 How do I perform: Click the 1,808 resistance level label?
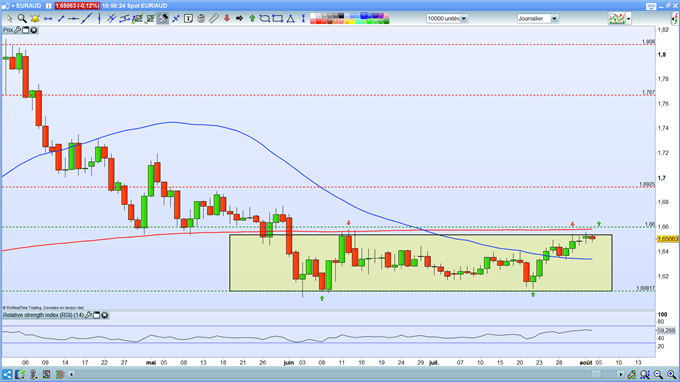tap(648, 42)
